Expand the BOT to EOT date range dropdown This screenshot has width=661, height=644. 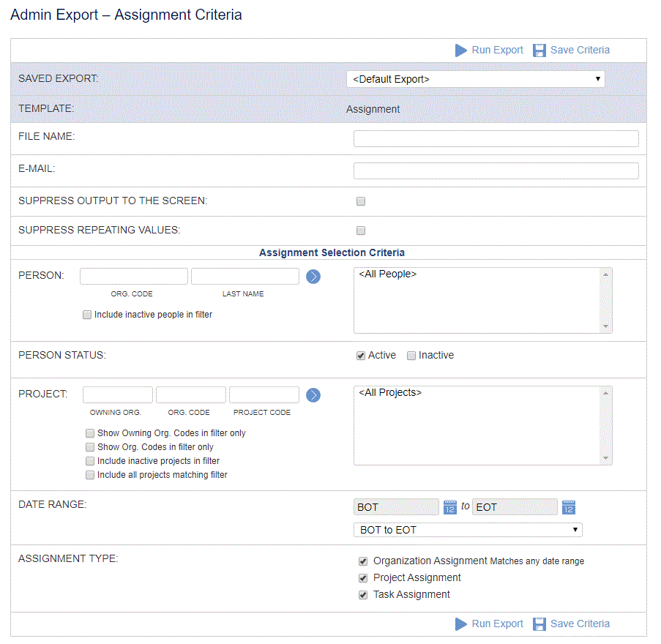[x=468, y=530]
